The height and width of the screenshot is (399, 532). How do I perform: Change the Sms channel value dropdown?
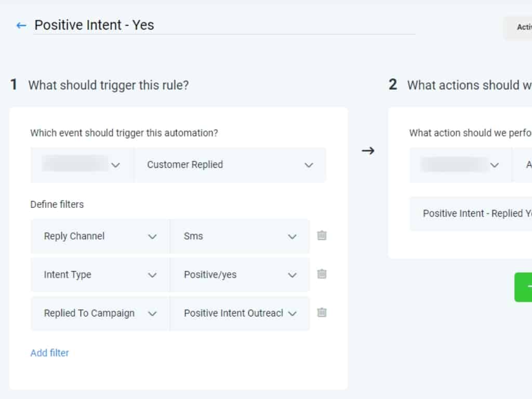click(240, 236)
